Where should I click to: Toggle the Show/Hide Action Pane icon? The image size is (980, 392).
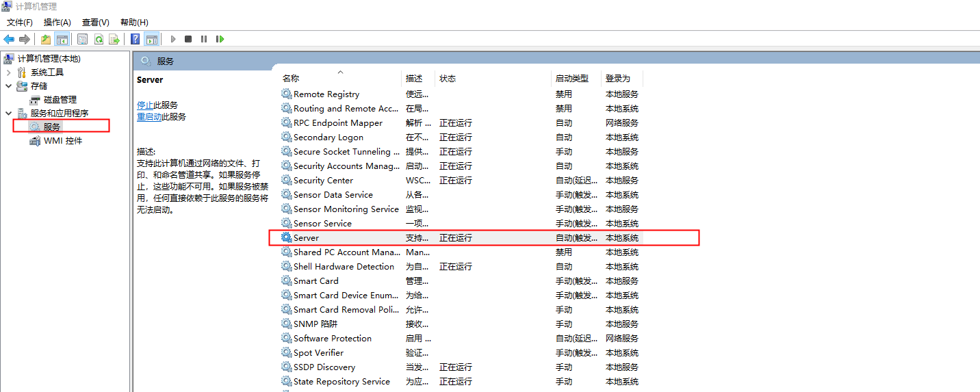pos(152,39)
